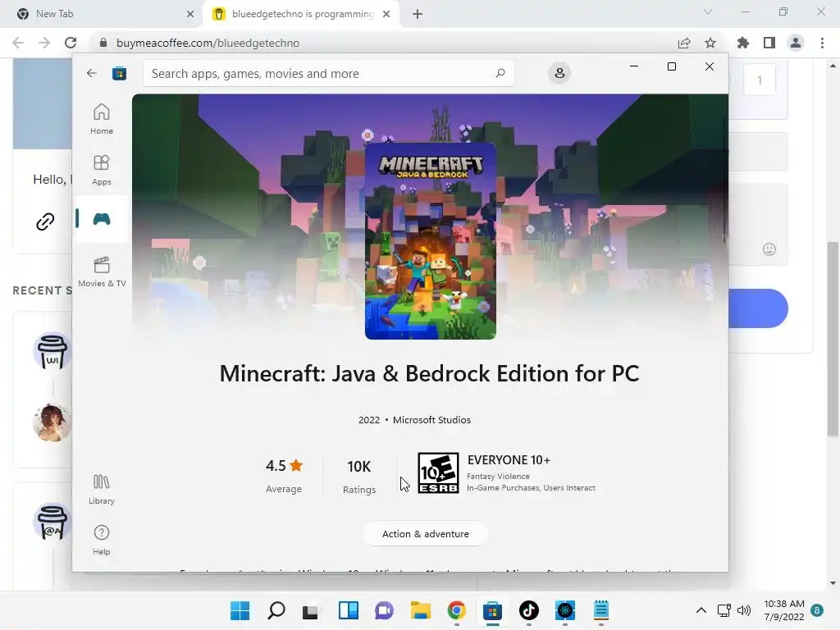Click the coffee cup supporter avatar 'WI'
840x630 pixels.
coord(52,352)
